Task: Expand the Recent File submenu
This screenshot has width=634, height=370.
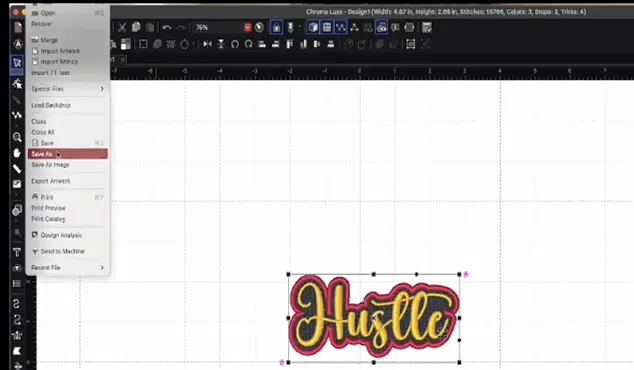Action: 68,268
